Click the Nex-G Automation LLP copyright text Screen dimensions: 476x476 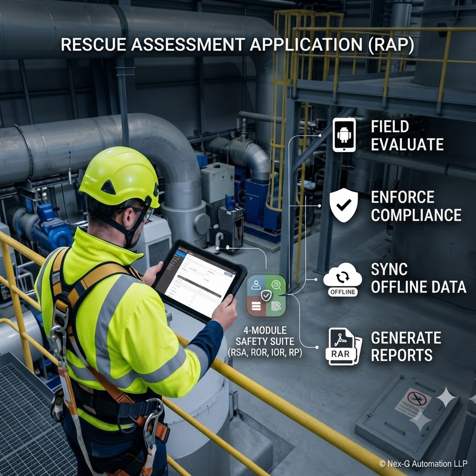(x=423, y=463)
